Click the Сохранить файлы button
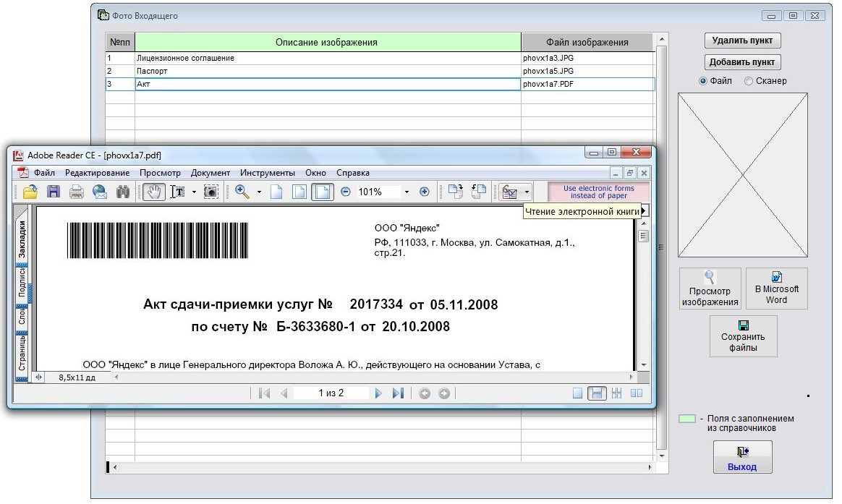Viewport: 842px width, 504px height. point(743,337)
